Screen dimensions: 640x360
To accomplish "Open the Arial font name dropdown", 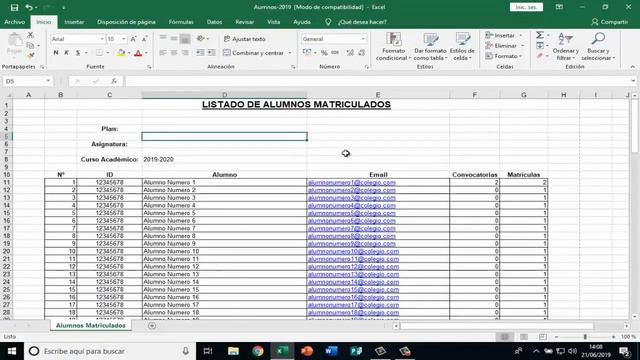I will [x=102, y=39].
